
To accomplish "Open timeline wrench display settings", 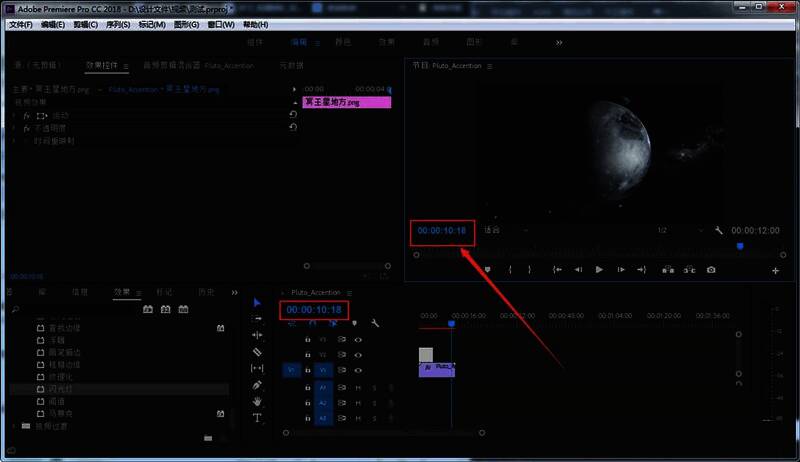I will click(375, 324).
